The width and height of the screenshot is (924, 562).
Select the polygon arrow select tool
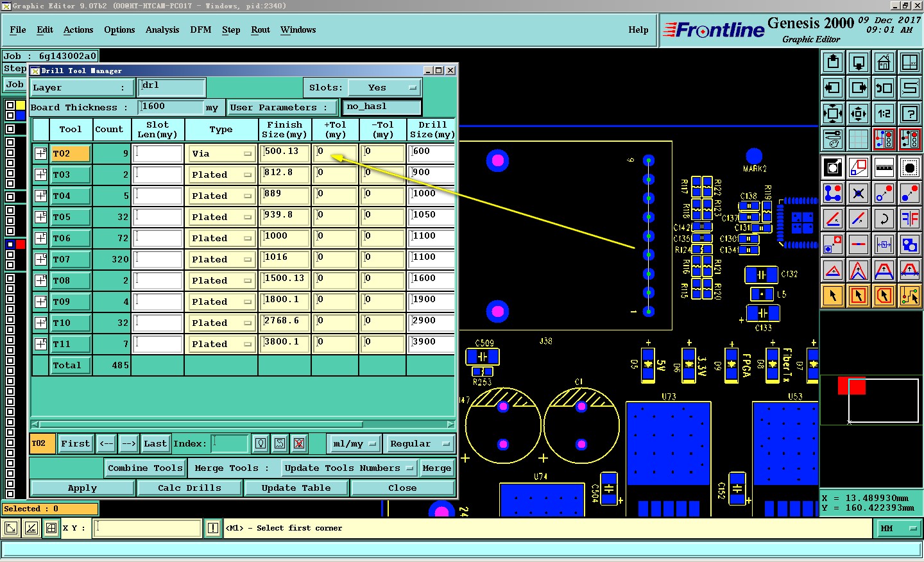[x=884, y=296]
